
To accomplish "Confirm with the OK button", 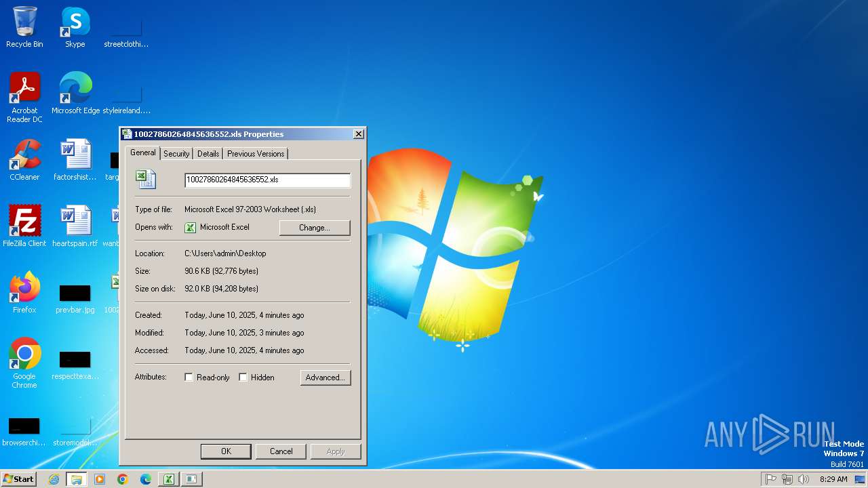I will pos(226,451).
